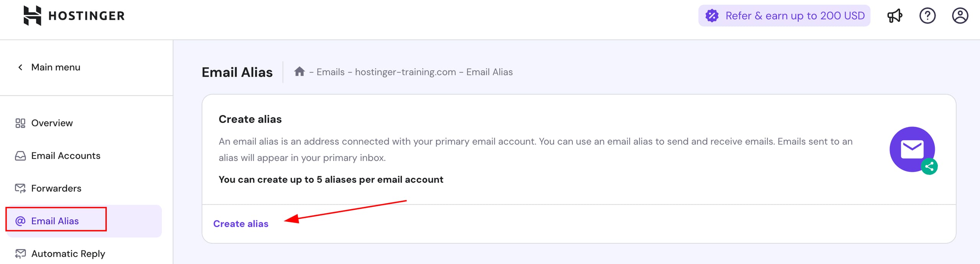Go back with Main menu chevron

tap(20, 67)
